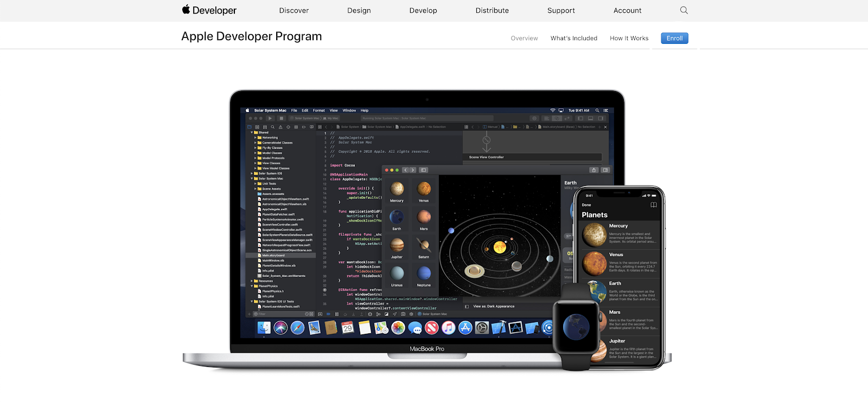This screenshot has width=868, height=407.
Task: Open Calendar in the dock
Action: tap(348, 327)
